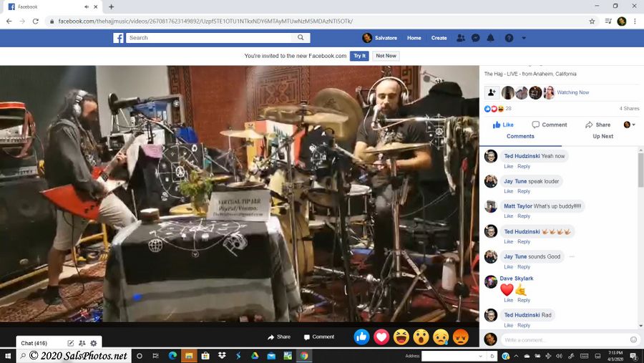Screen dimensions: 644x363
Task: Open the post-as profile selector dropdown
Action: click(630, 125)
